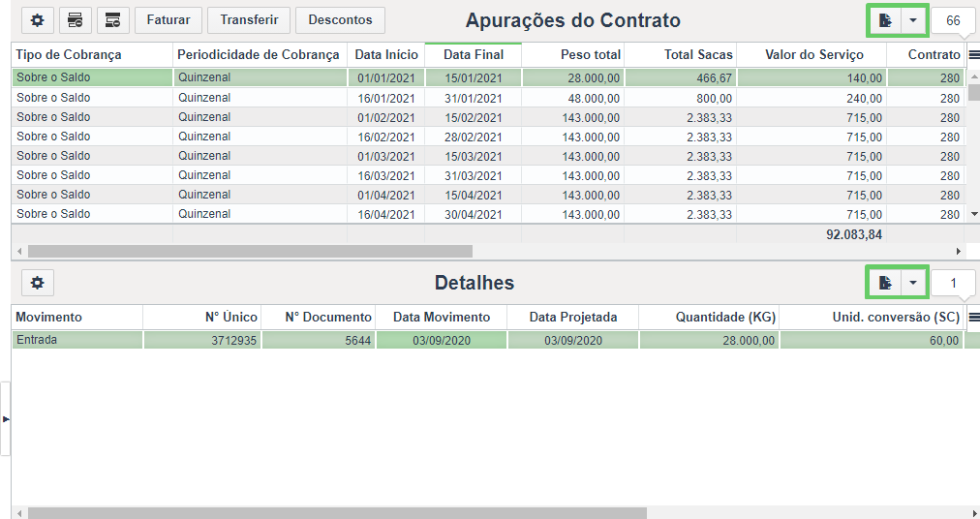
Task: Click the Detalhes horizontal scrollbar left arrow
Action: [x=19, y=513]
